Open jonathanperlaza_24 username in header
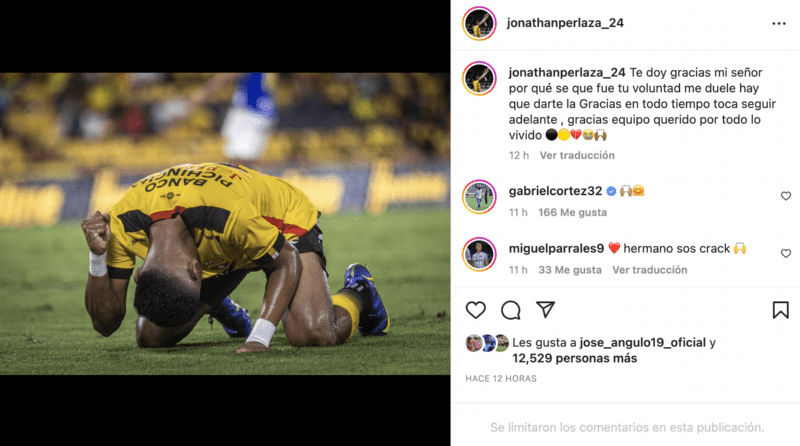Image resolution: width=800 pixels, height=446 pixels. click(565, 23)
